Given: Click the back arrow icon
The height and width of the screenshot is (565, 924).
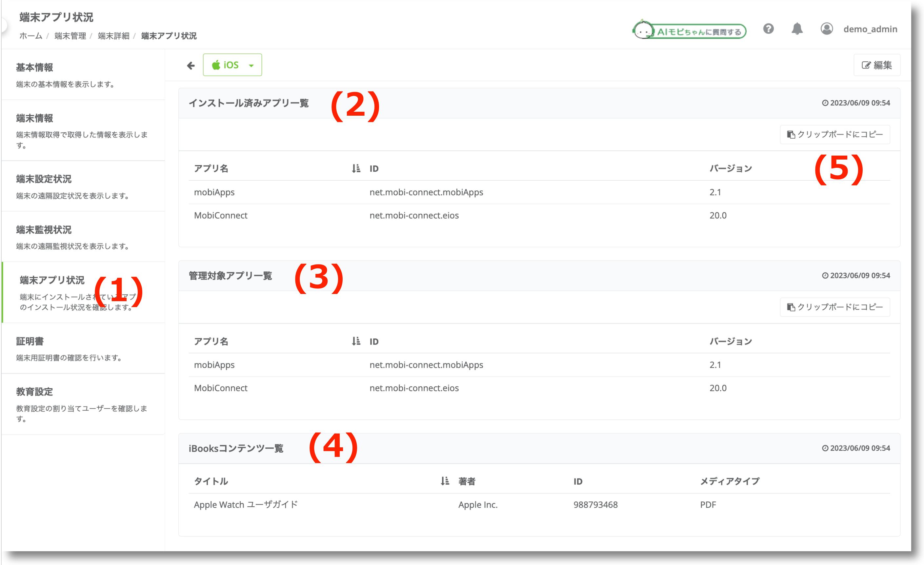Looking at the screenshot, I should tap(191, 66).
